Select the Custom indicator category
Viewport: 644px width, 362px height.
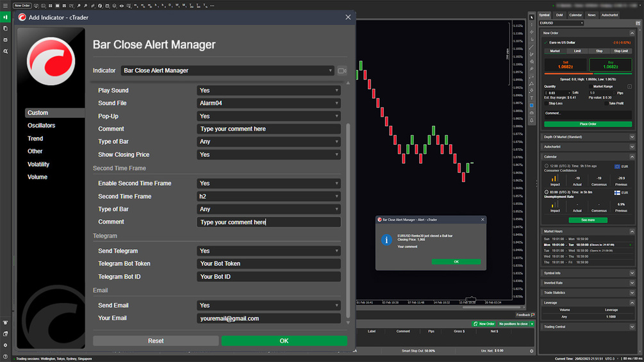pos(54,113)
